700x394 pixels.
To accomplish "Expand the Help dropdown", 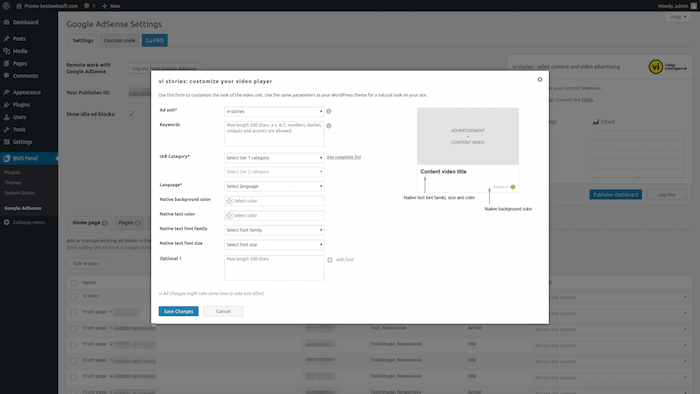I will coord(678,17).
